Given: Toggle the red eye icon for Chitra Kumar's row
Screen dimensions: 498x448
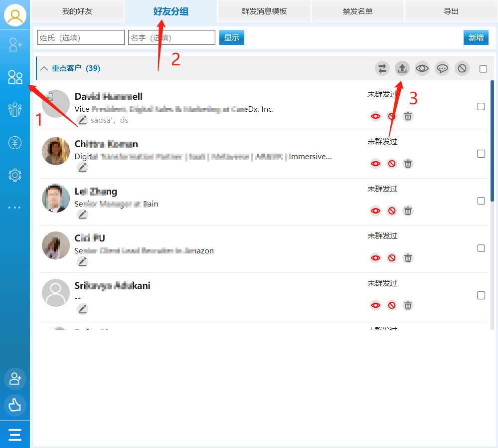Looking at the screenshot, I should 376,164.
